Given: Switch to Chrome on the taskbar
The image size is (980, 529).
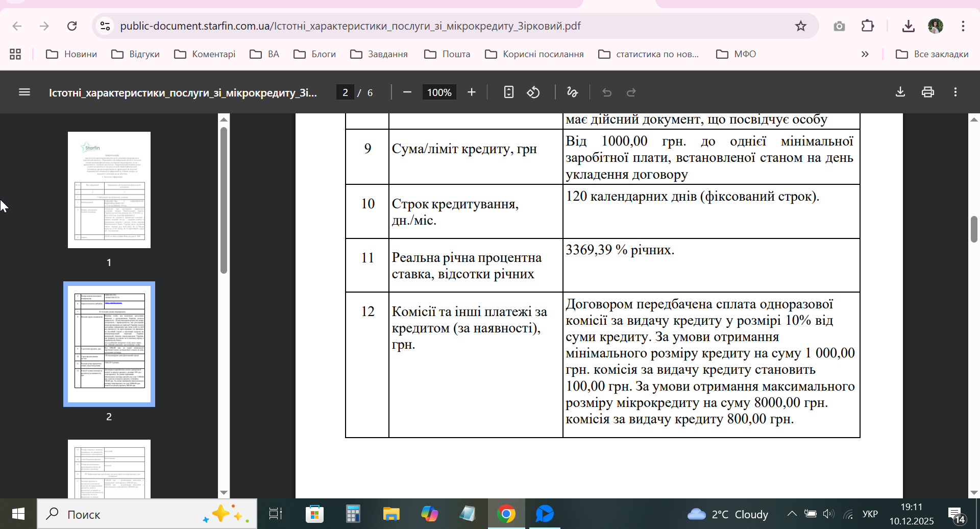Looking at the screenshot, I should pyautogui.click(x=506, y=514).
